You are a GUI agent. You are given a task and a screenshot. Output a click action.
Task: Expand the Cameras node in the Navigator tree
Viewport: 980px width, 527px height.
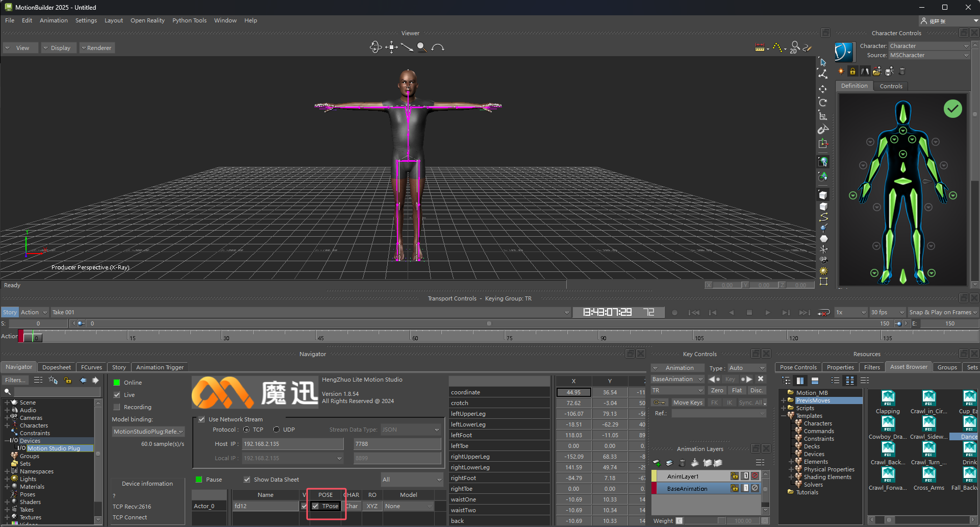tap(7, 418)
